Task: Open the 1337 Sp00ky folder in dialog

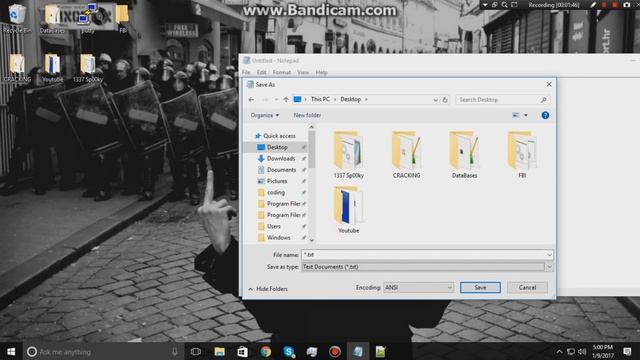Action: point(348,154)
